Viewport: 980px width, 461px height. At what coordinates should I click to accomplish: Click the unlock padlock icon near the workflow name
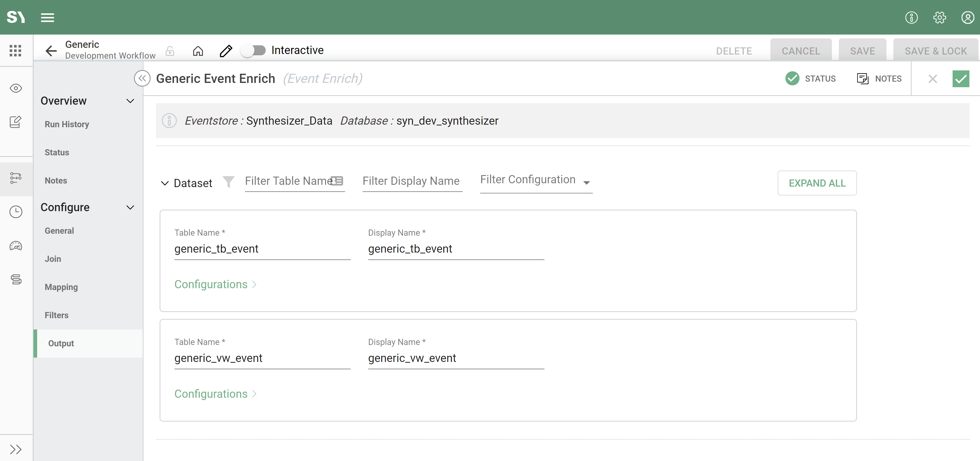click(x=170, y=50)
